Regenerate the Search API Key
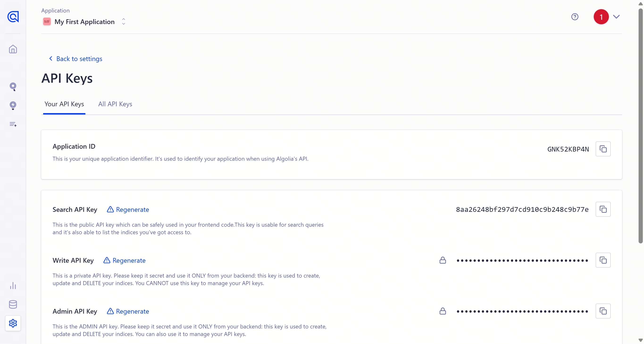The width and height of the screenshot is (644, 344). (x=128, y=209)
